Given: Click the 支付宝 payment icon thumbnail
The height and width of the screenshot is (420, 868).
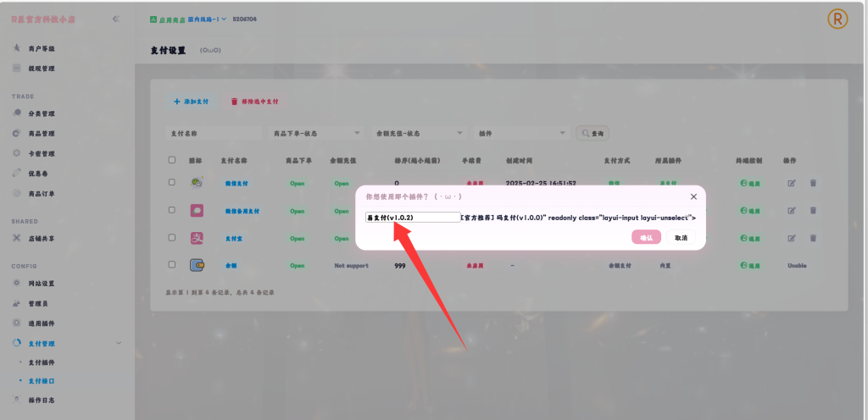Looking at the screenshot, I should (x=196, y=238).
